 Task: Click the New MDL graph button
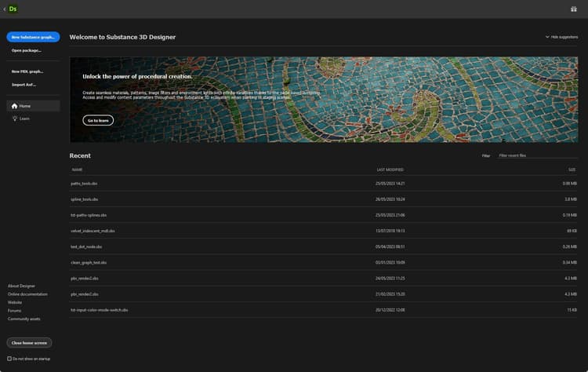tap(27, 71)
